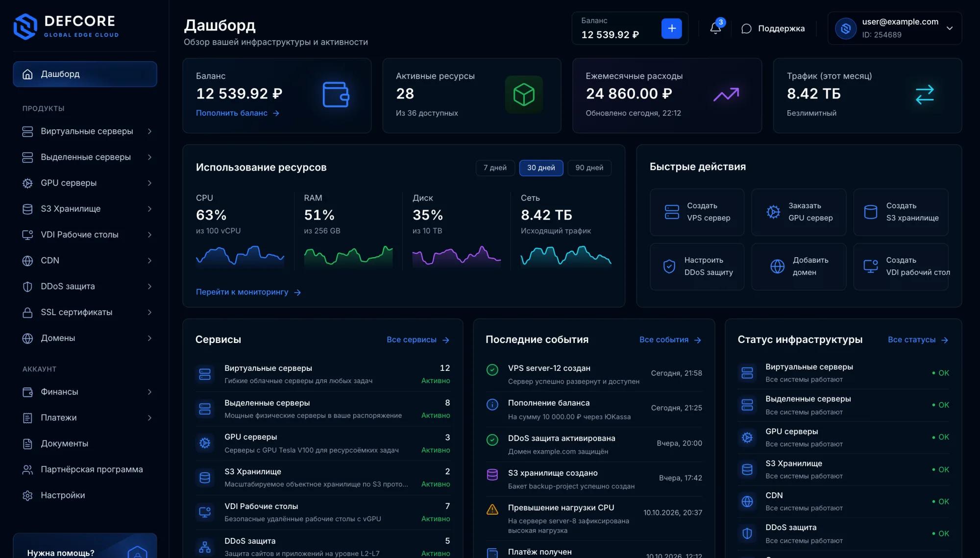Screen dimensions: 980x558
Task: Expand DDoS защита sidebar chevron
Action: [x=149, y=286]
